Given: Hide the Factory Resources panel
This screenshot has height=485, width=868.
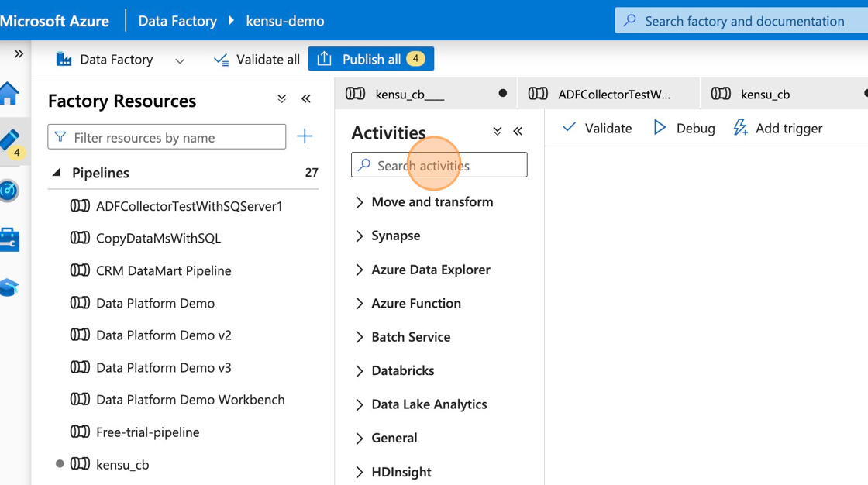Looking at the screenshot, I should [x=306, y=99].
